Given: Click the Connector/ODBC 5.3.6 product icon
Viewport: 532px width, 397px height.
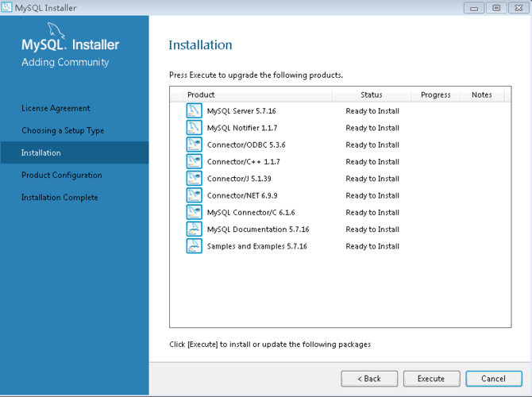Looking at the screenshot, I should pyautogui.click(x=194, y=145).
